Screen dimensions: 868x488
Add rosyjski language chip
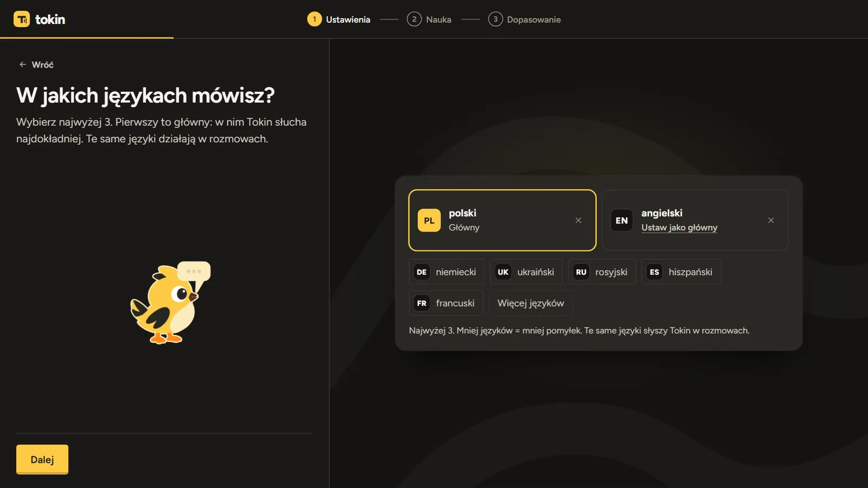click(x=602, y=272)
